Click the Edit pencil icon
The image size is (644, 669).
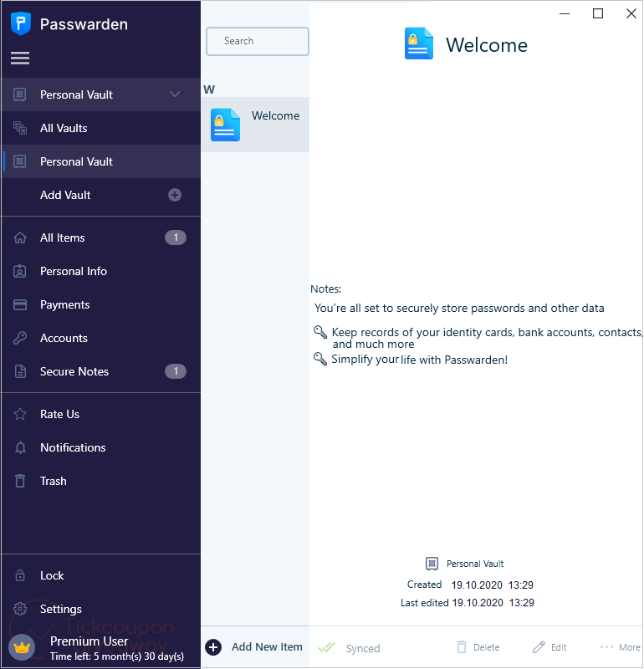[539, 646]
